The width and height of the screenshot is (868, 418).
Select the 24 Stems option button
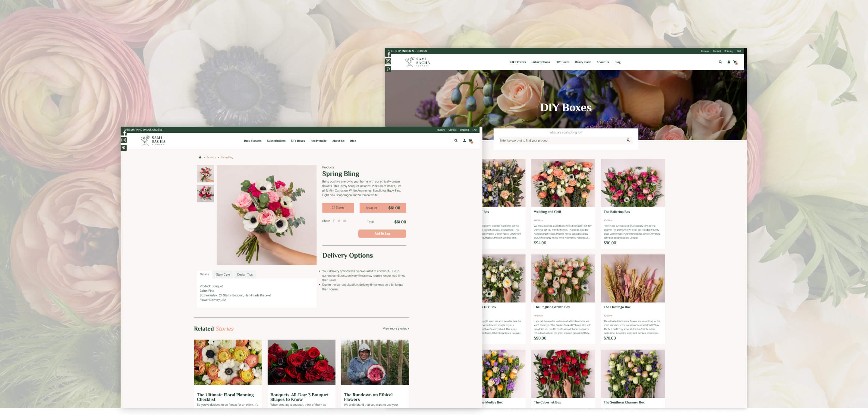pyautogui.click(x=338, y=208)
